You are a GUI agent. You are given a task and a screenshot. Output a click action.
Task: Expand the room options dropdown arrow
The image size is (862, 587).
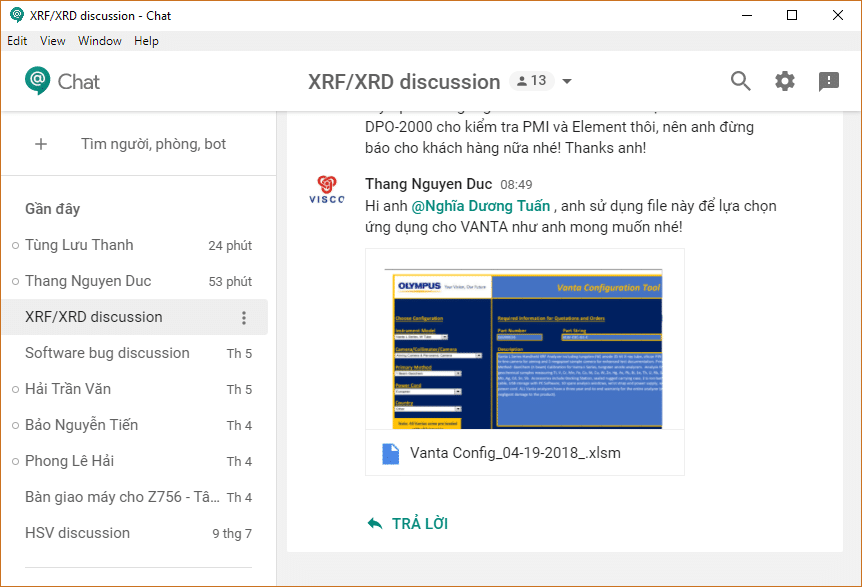pos(568,82)
